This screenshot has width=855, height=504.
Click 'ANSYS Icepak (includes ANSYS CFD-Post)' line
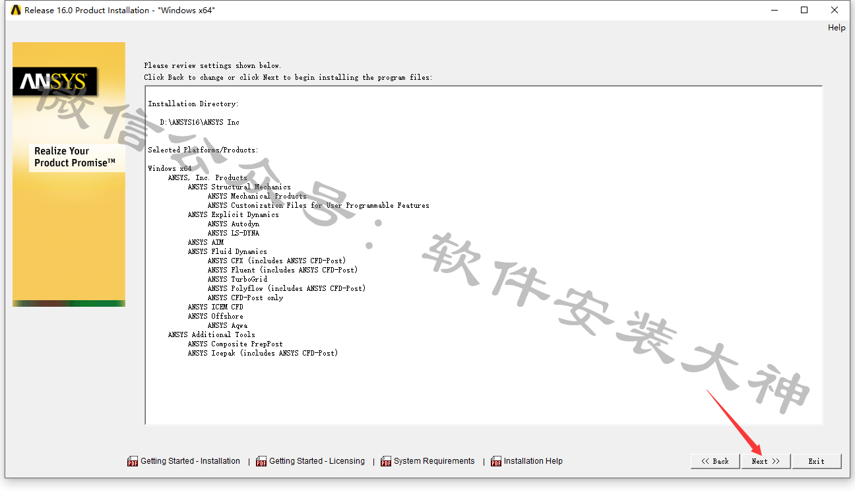(263, 354)
